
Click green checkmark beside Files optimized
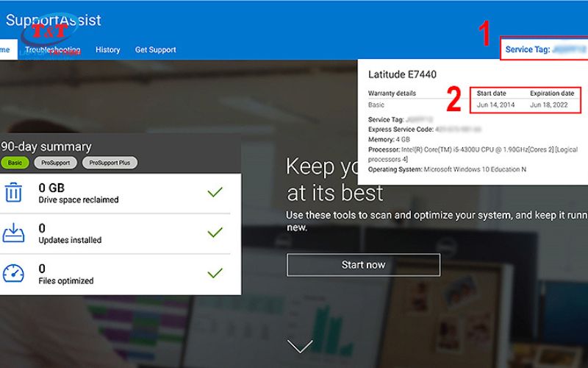[215, 272]
